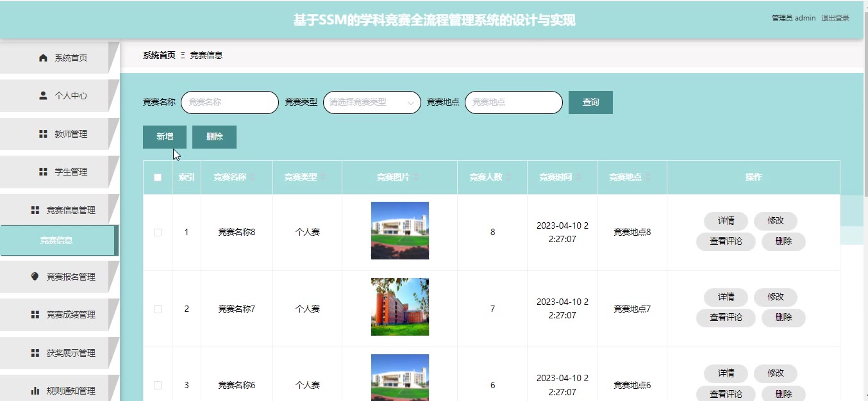The width and height of the screenshot is (868, 401).
Task: Click the grid icon beside 教师管理
Action: tap(44, 134)
